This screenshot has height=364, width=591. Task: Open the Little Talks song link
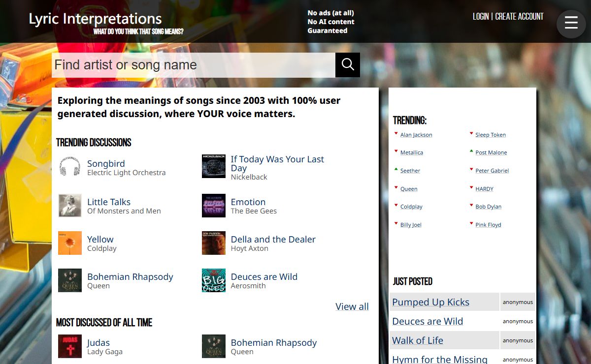point(109,202)
